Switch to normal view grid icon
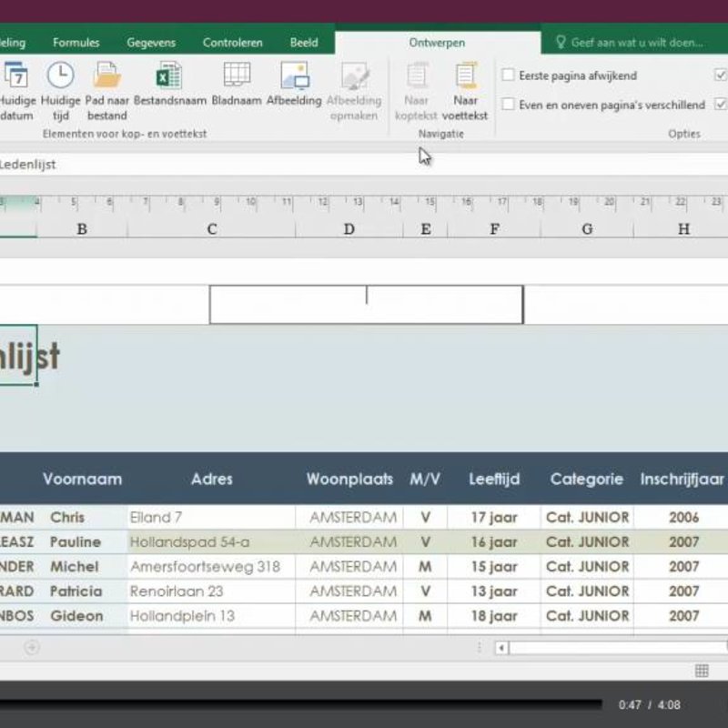Screen dimensions: 728x728 pyautogui.click(x=702, y=671)
